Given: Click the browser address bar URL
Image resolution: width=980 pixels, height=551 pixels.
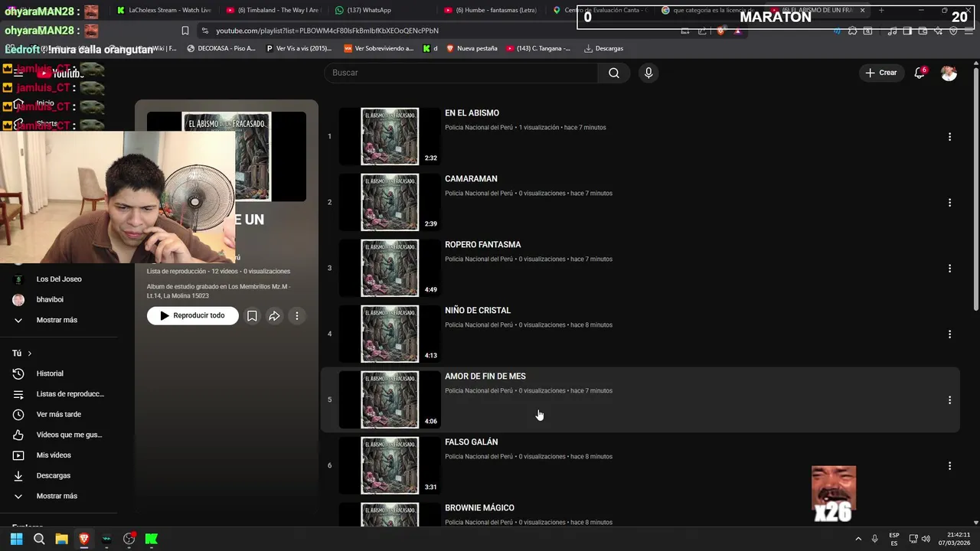Looking at the screenshot, I should pyautogui.click(x=327, y=31).
